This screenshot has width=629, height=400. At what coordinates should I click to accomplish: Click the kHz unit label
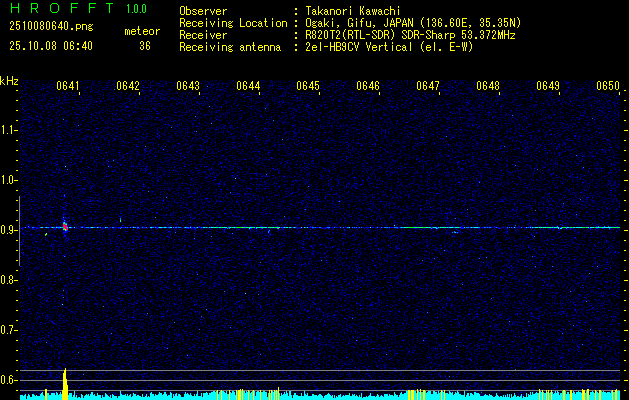(x=9, y=81)
